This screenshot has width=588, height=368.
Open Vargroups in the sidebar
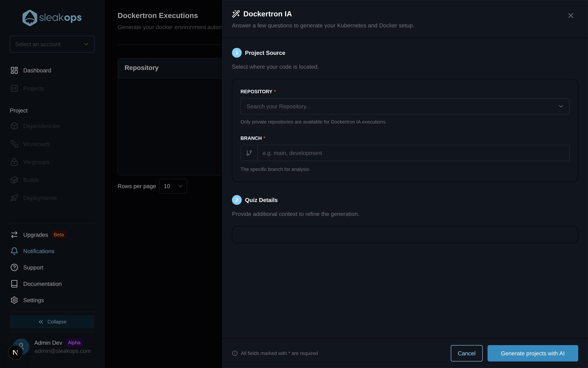[x=52, y=162]
